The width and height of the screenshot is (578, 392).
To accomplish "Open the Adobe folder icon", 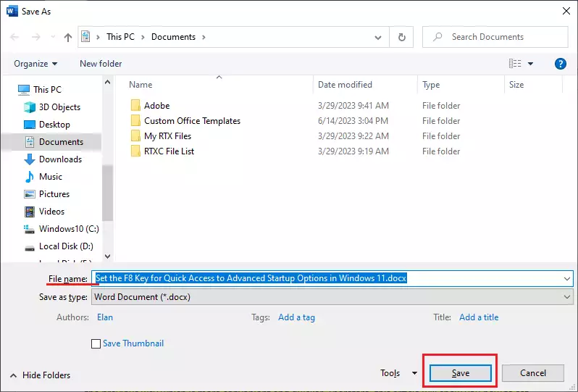I will [x=135, y=106].
